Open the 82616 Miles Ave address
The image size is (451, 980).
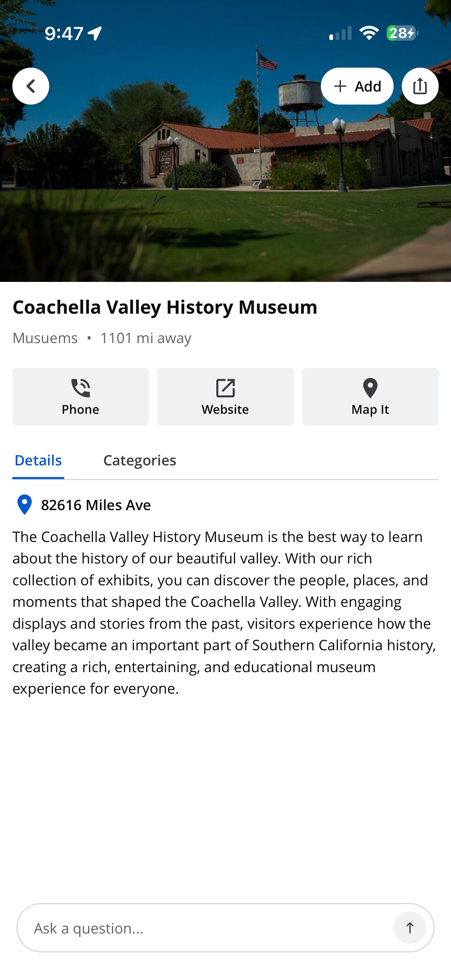pos(96,505)
